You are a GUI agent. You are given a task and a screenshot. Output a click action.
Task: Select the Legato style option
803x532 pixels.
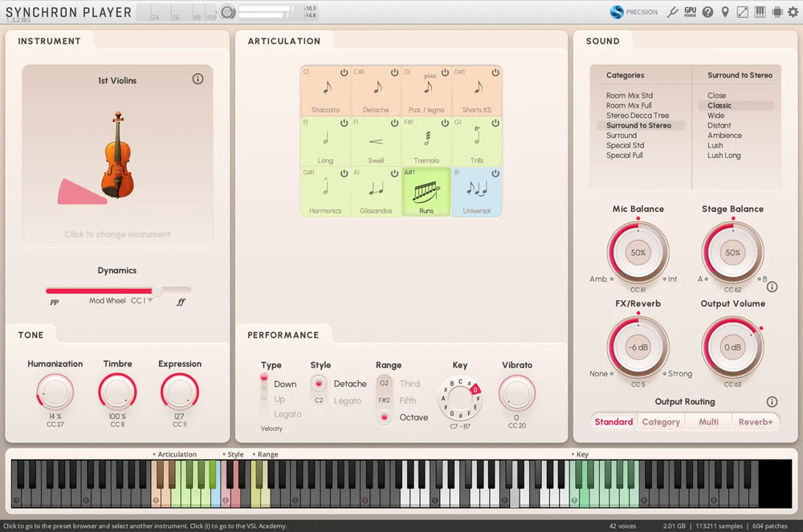tap(348, 401)
